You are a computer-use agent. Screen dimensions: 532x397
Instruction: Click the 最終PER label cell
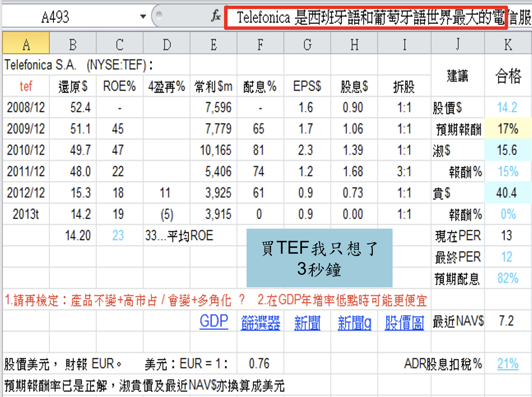(458, 257)
